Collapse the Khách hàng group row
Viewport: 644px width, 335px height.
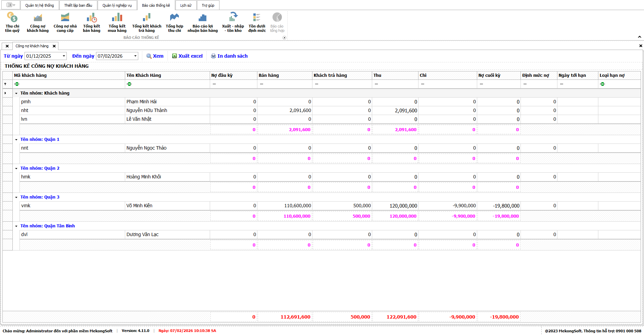coord(16,93)
